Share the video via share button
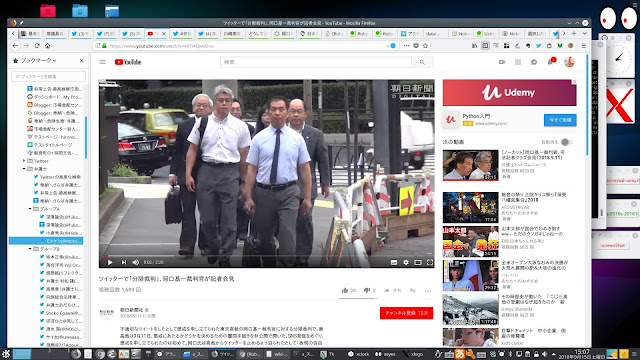 tap(393, 290)
